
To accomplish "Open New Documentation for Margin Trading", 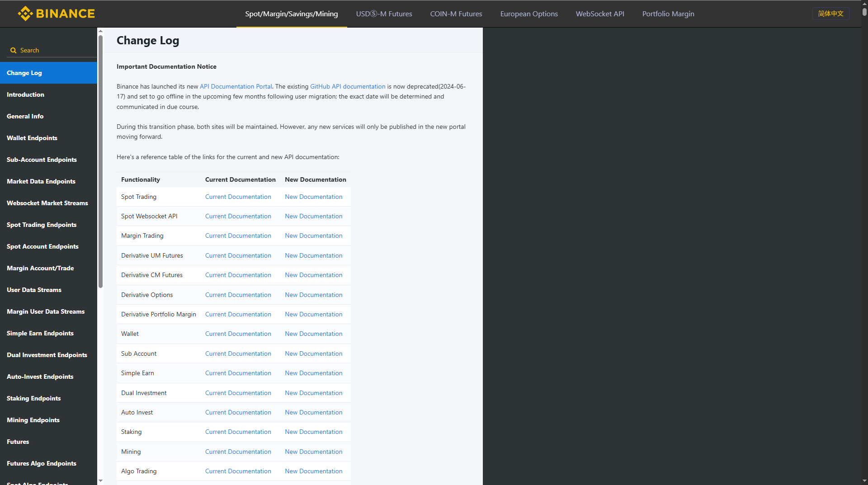I will pyautogui.click(x=313, y=236).
